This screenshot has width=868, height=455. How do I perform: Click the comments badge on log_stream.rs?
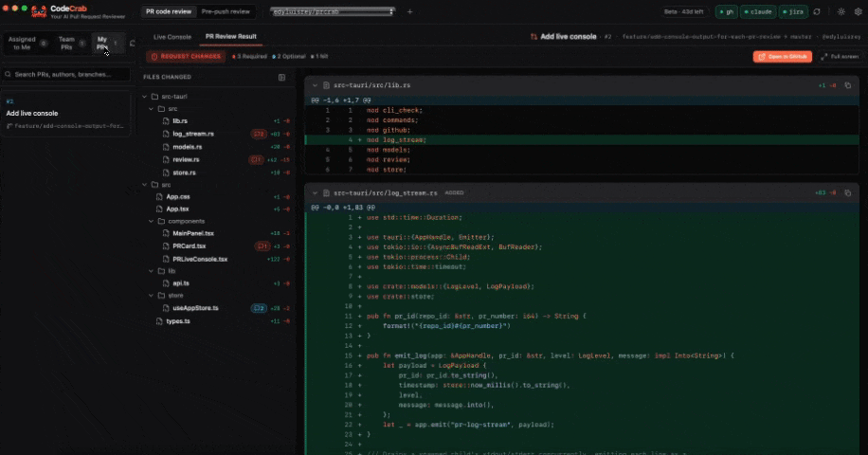tap(259, 134)
